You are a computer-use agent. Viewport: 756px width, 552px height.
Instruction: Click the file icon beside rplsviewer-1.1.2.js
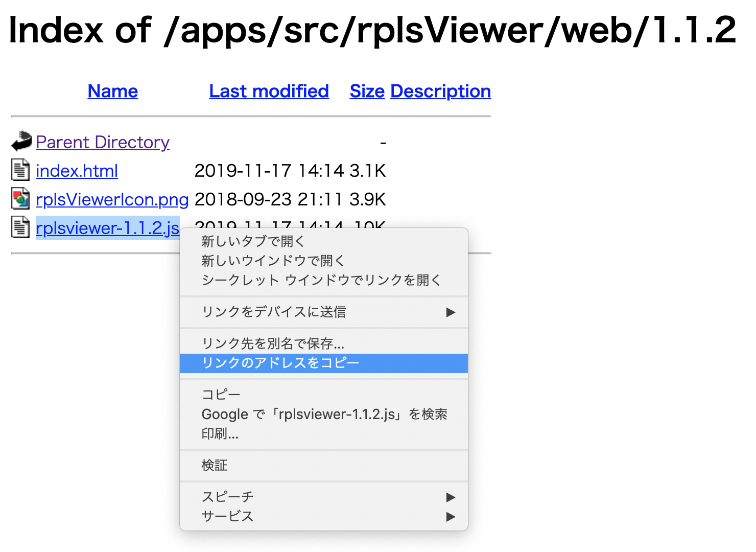[19, 226]
